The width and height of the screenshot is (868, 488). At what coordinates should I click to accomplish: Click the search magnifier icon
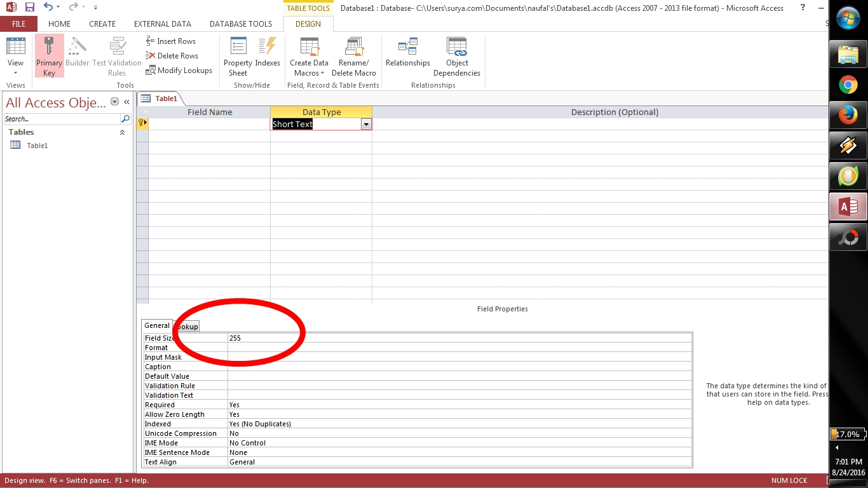coord(126,119)
